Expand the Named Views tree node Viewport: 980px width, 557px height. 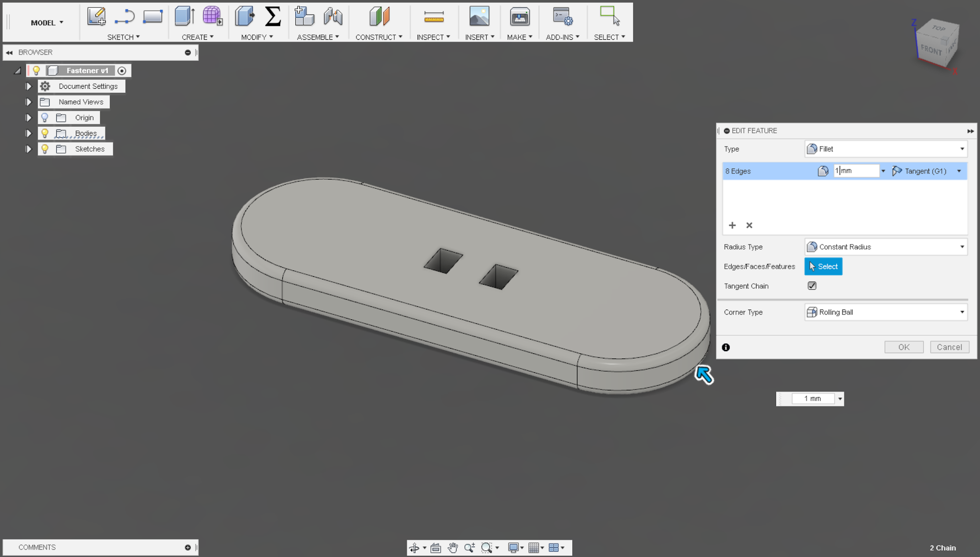pyautogui.click(x=29, y=102)
